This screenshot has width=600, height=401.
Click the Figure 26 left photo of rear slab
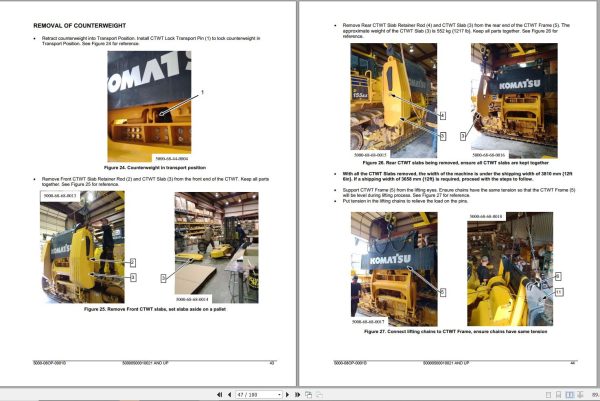coord(394,101)
